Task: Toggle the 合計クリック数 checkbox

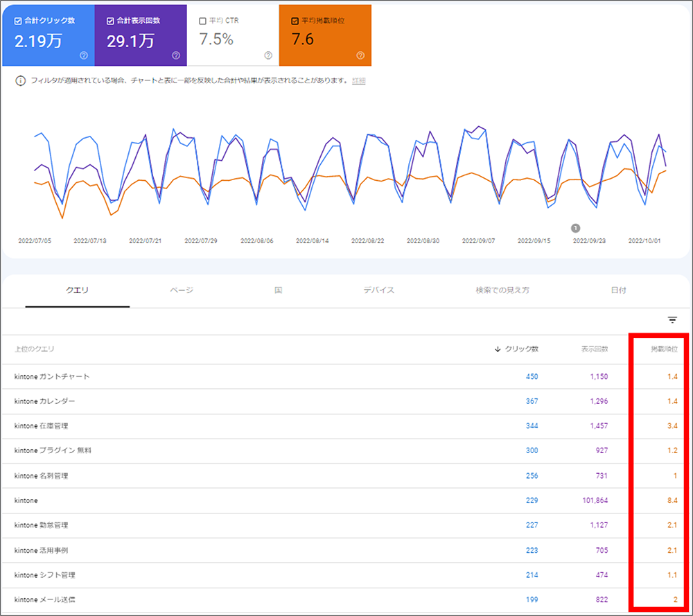Action: click(18, 21)
